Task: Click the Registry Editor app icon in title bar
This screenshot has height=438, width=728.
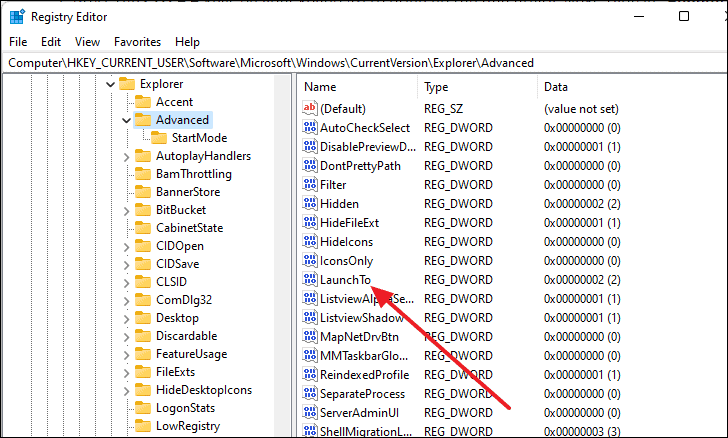Action: click(x=17, y=17)
